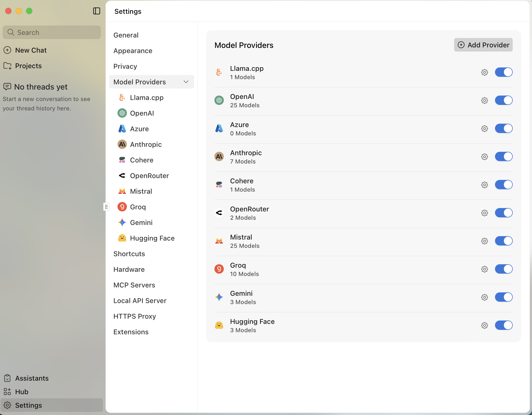532x415 pixels.
Task: Open settings gear for OpenRouter provider
Action: tap(484, 213)
